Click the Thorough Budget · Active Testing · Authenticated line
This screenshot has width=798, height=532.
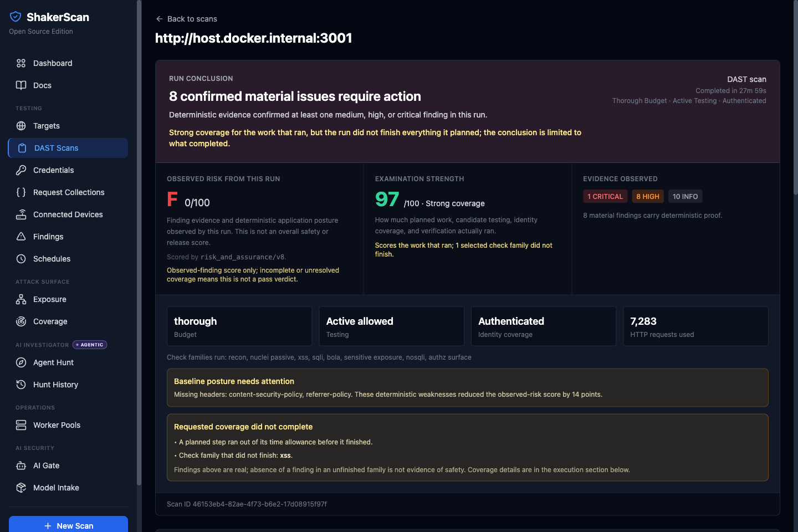[689, 101]
